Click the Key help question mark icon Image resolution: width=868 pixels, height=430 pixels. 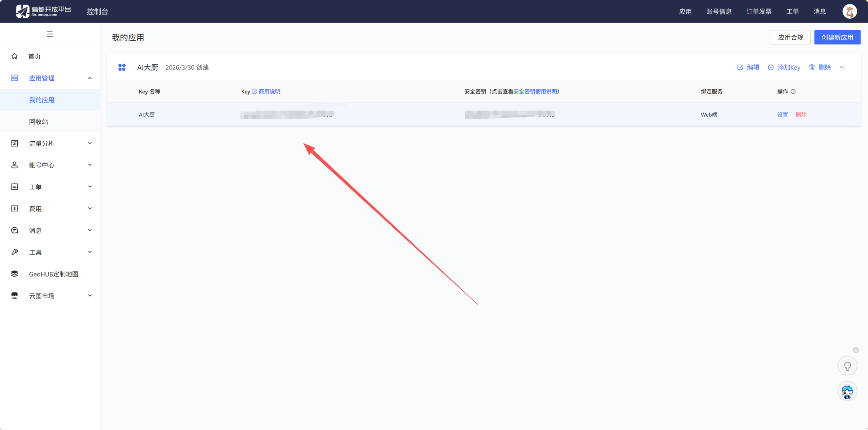point(254,91)
